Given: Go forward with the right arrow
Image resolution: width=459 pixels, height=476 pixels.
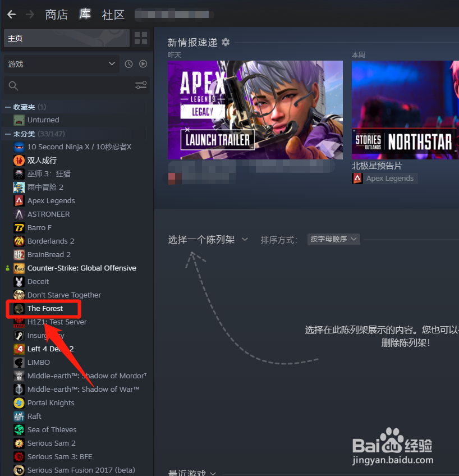Looking at the screenshot, I should pos(30,14).
